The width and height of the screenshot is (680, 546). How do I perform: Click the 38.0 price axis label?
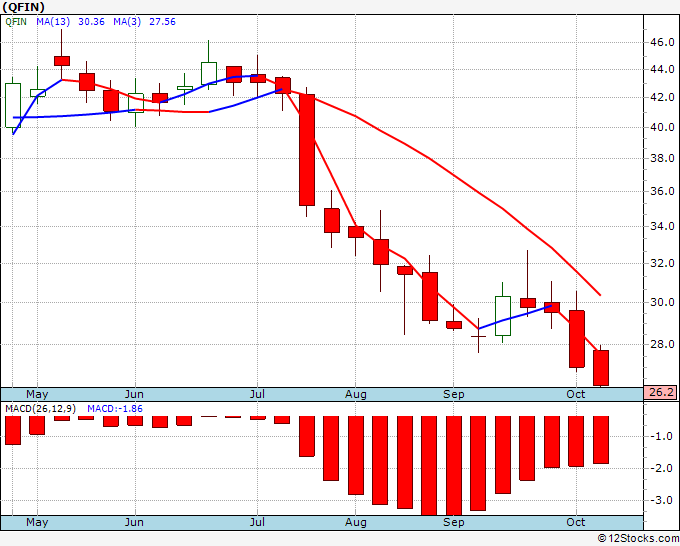[662, 158]
